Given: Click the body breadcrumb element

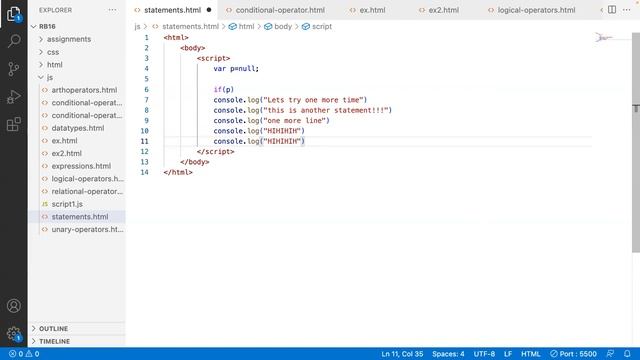Looking at the screenshot, I should [278, 27].
